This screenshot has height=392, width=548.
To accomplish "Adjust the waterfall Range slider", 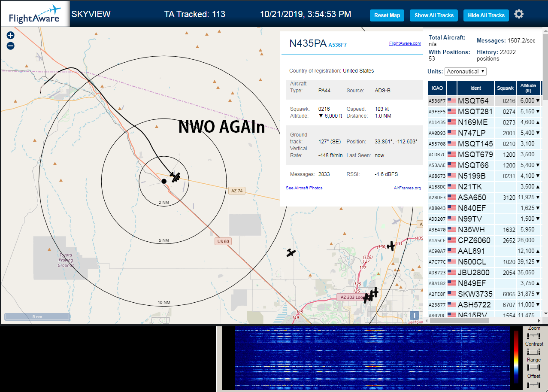I will click(534, 368).
